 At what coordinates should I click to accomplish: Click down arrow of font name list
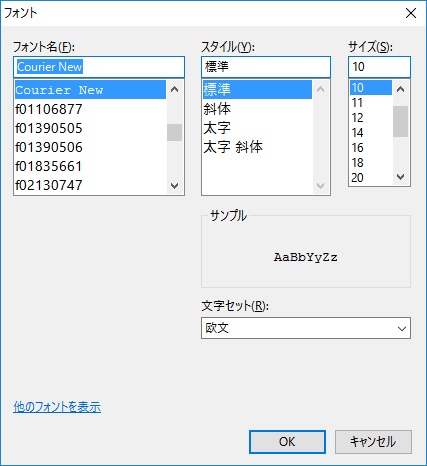pyautogui.click(x=174, y=185)
